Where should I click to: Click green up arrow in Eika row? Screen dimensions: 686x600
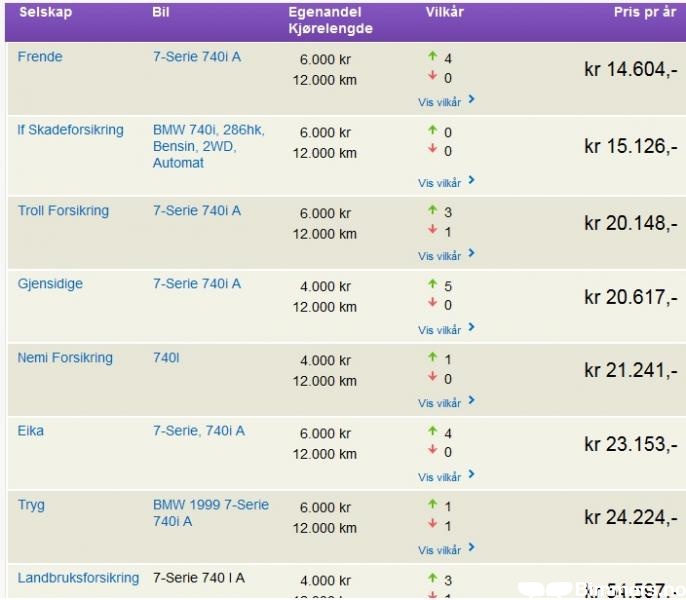click(x=432, y=432)
